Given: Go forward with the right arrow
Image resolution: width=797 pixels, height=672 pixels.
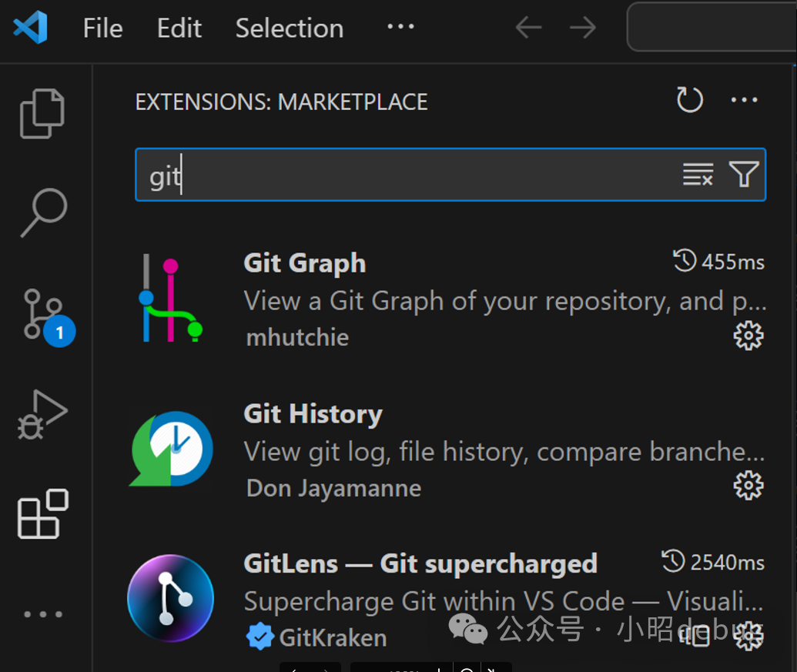Looking at the screenshot, I should [x=582, y=28].
